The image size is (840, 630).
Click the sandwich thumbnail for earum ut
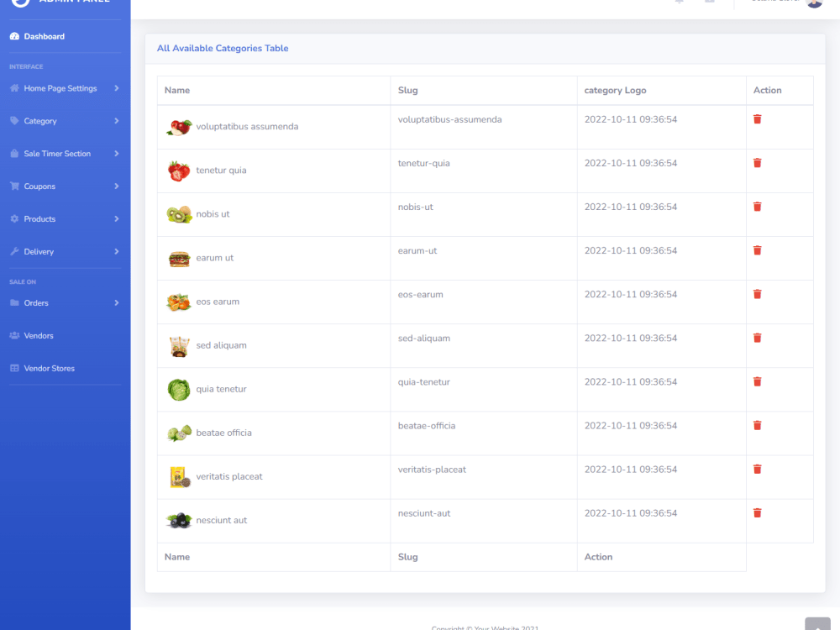179,259
